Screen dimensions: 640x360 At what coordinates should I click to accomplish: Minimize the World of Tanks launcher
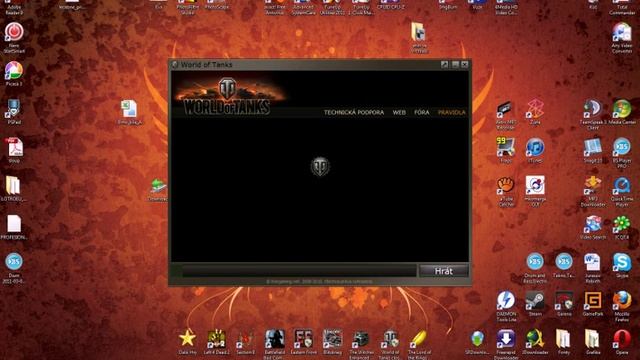pyautogui.click(x=455, y=64)
